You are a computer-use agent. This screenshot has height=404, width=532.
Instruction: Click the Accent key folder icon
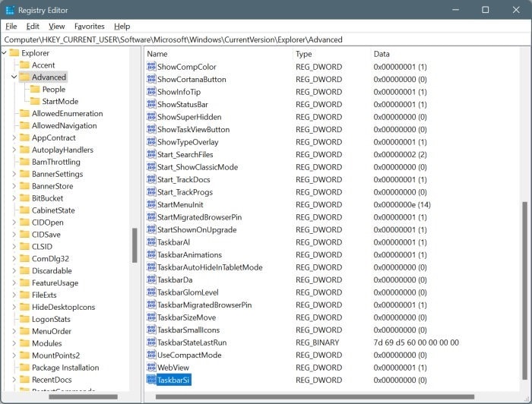click(24, 65)
